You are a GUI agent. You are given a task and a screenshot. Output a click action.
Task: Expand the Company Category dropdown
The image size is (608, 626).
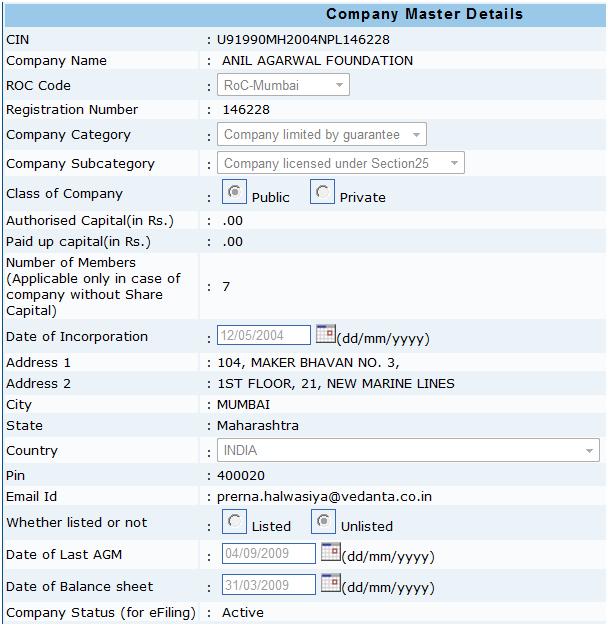click(322, 134)
